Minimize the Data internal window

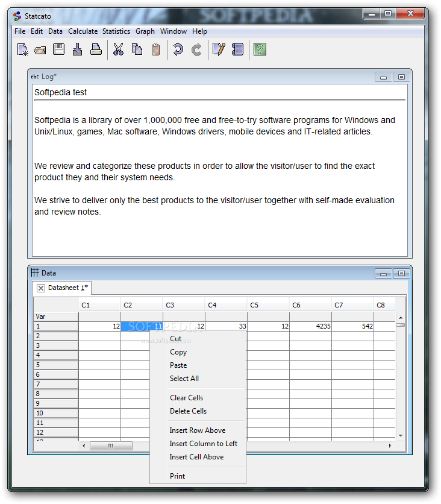click(x=383, y=274)
